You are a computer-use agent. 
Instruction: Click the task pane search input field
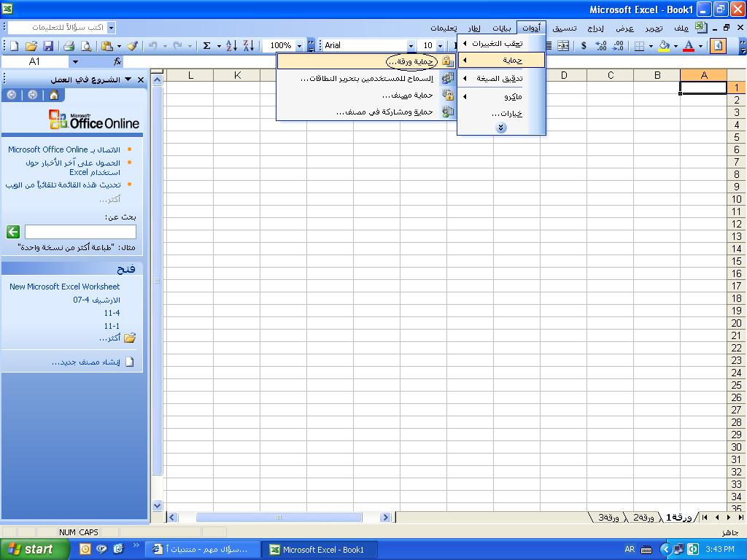pyautogui.click(x=80, y=232)
